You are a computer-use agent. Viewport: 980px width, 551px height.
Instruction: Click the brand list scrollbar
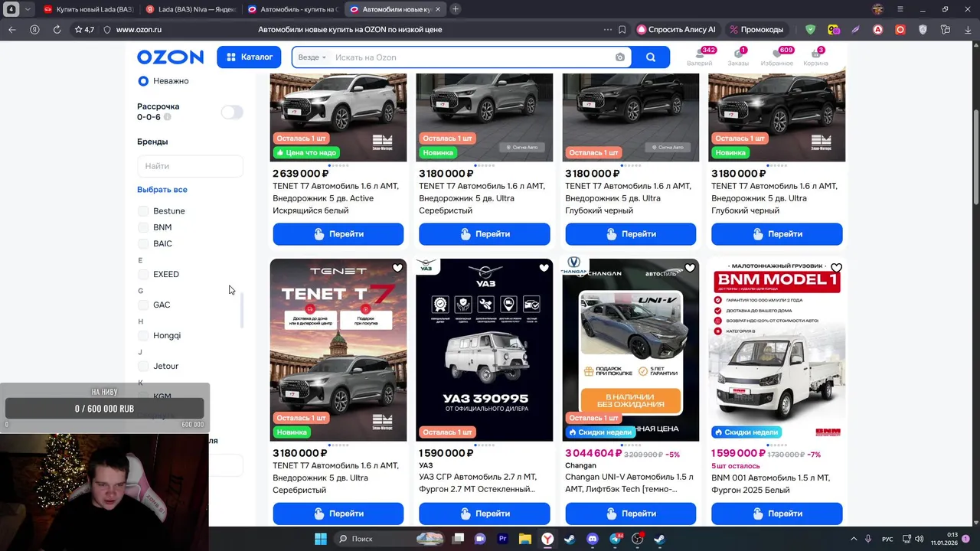coord(242,310)
